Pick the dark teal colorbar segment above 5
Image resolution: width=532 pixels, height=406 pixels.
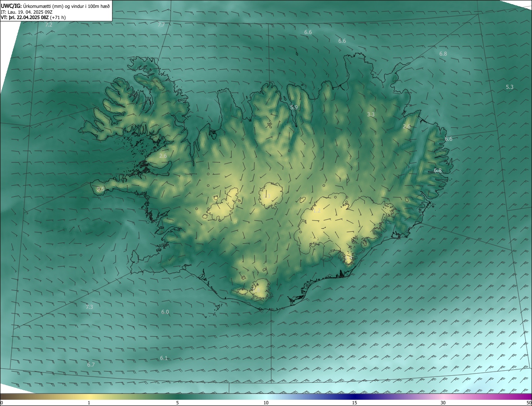pos(177,397)
